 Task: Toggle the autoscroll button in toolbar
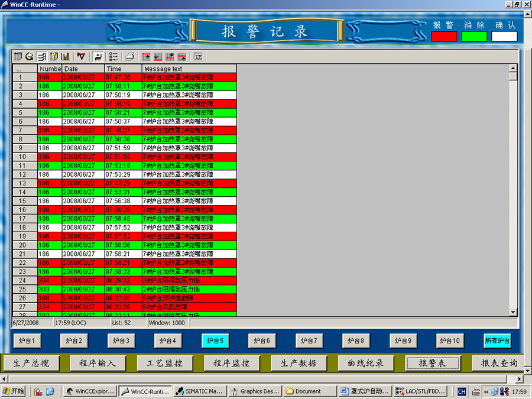pyautogui.click(x=98, y=57)
